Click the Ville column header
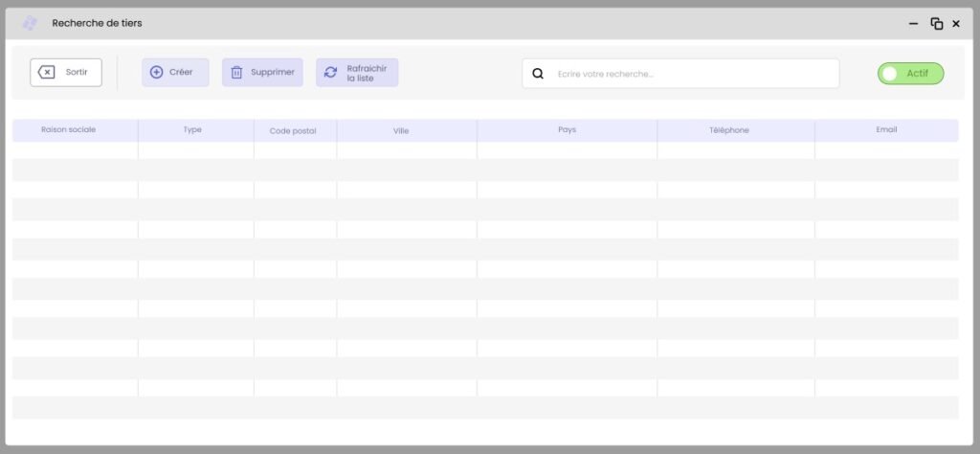 click(x=401, y=130)
